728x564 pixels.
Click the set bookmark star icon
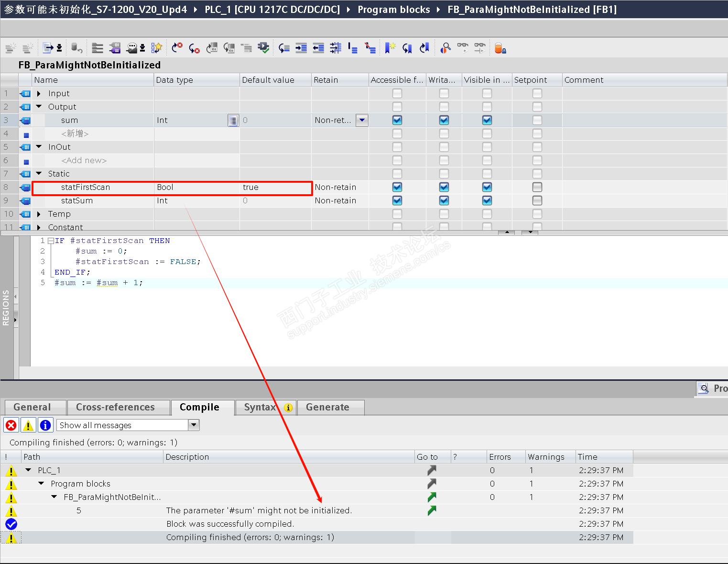(391, 48)
